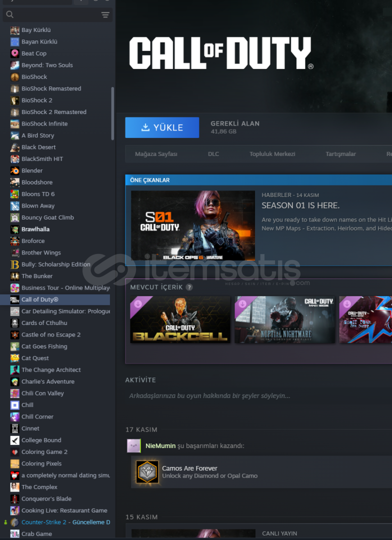Viewport: 392px width, 540px height.
Task: Click the library list scrollbar thumb
Action: 112,113
